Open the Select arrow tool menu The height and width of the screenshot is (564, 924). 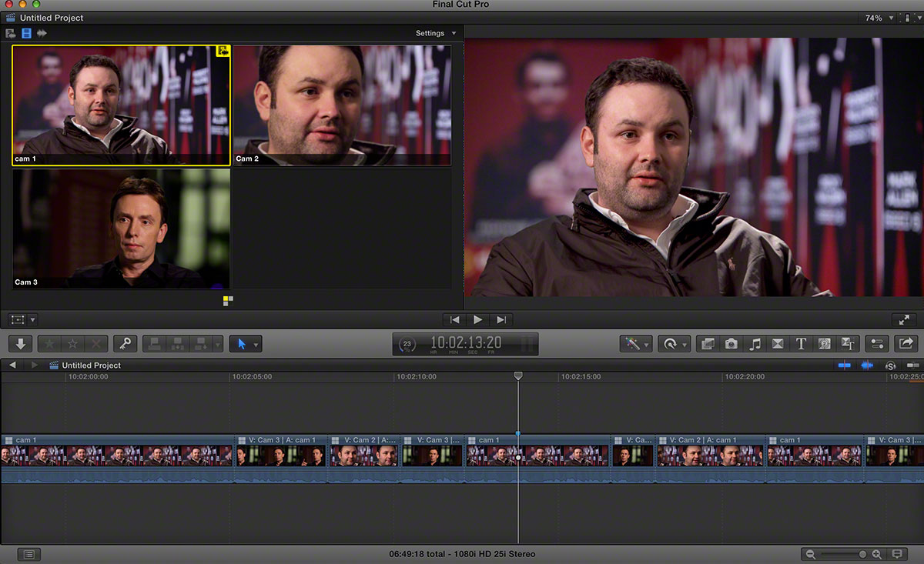point(246,344)
